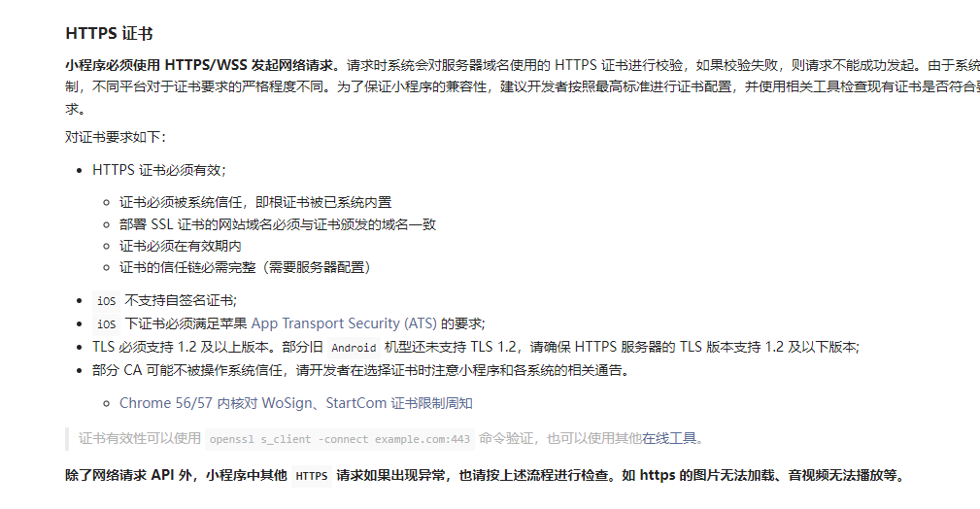Click the bullet HTTPS 证书必须有效
This screenshot has height=509, width=980.
point(158,170)
